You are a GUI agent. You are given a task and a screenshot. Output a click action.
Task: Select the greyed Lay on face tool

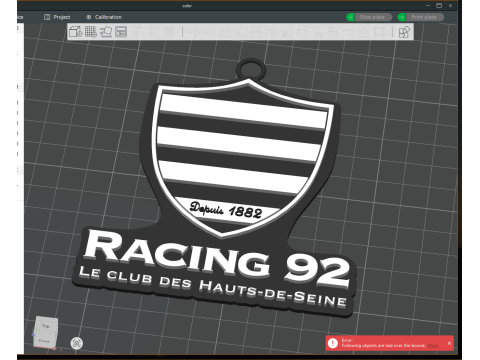click(241, 32)
